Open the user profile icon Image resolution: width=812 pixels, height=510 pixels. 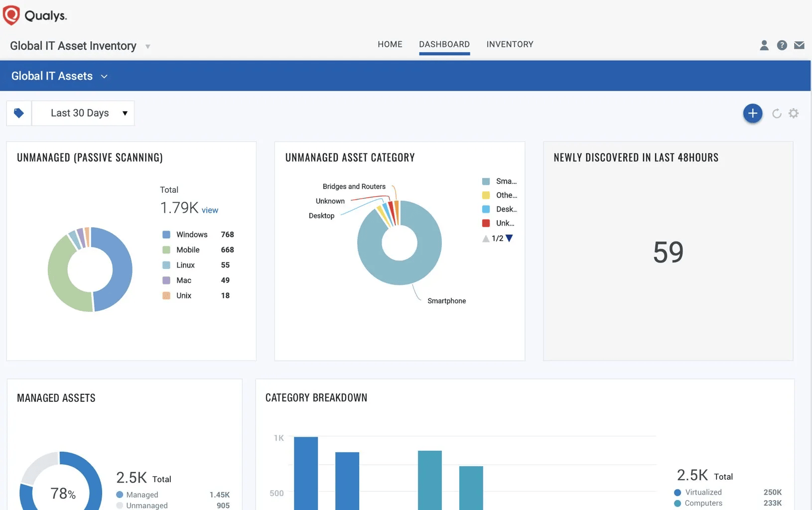[764, 45]
